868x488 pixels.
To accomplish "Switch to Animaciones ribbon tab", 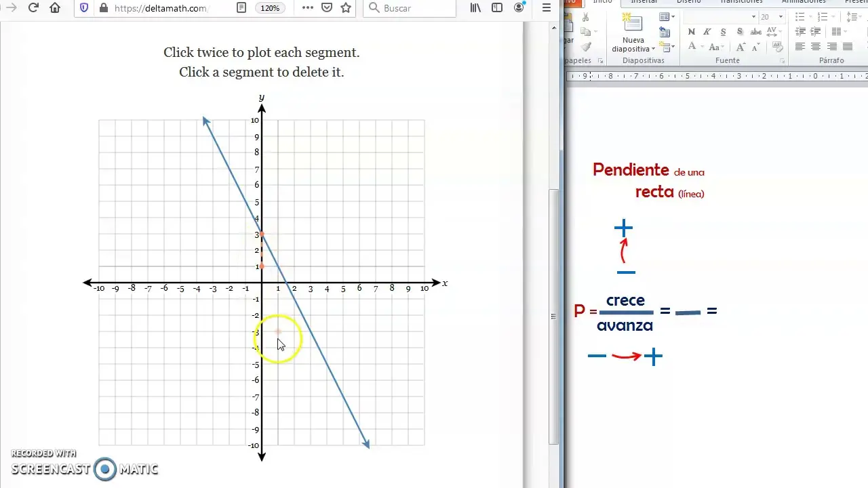I will coord(804,2).
